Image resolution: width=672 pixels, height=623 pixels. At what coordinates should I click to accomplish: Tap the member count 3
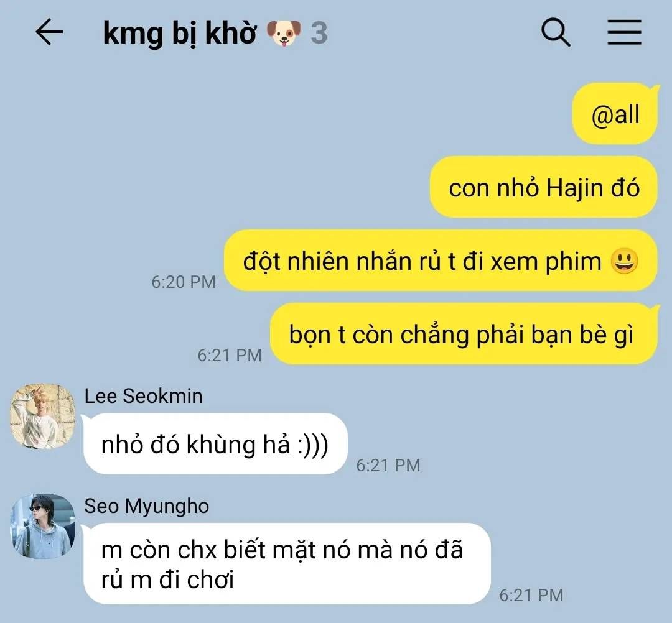coord(319,33)
